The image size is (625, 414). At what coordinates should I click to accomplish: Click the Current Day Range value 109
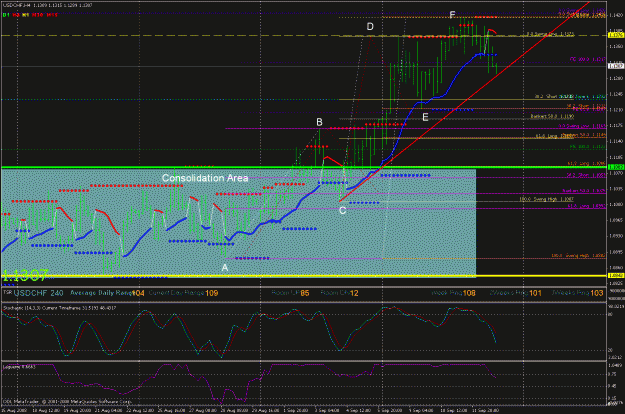pyautogui.click(x=212, y=293)
